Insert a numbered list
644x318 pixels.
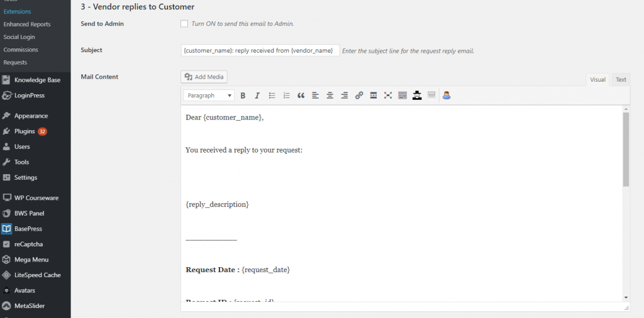[x=286, y=96]
